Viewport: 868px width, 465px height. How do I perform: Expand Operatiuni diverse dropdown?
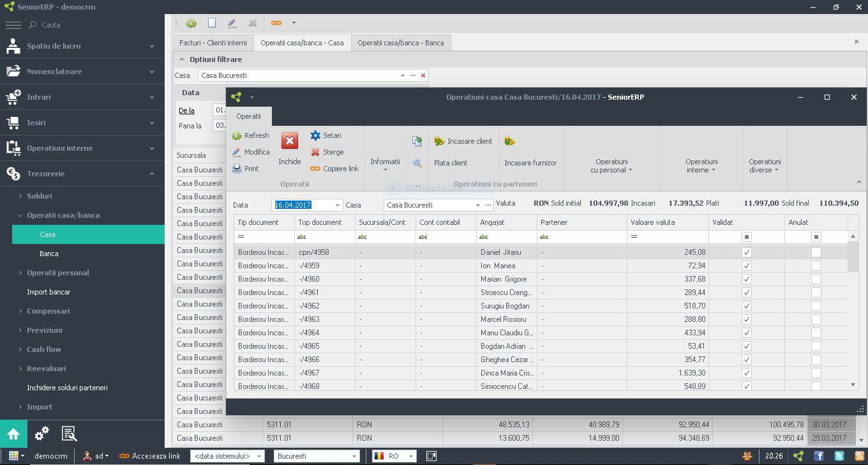(765, 166)
